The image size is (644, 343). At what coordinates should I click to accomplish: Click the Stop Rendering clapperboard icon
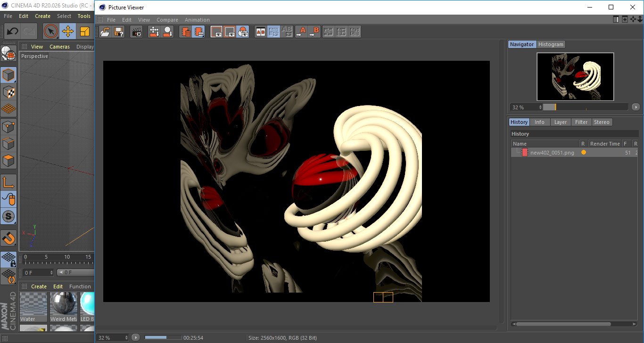pyautogui.click(x=137, y=32)
